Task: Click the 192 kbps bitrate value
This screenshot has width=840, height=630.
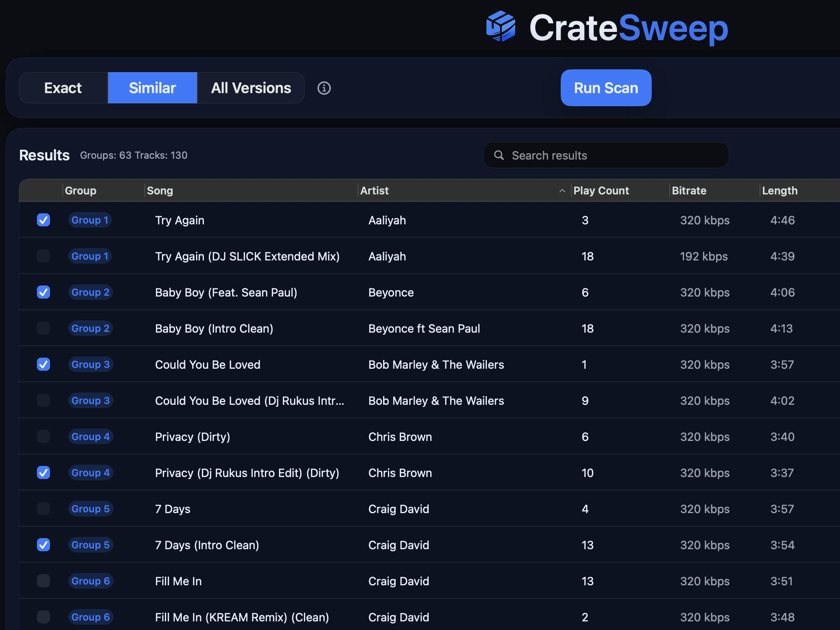Action: coord(704,256)
